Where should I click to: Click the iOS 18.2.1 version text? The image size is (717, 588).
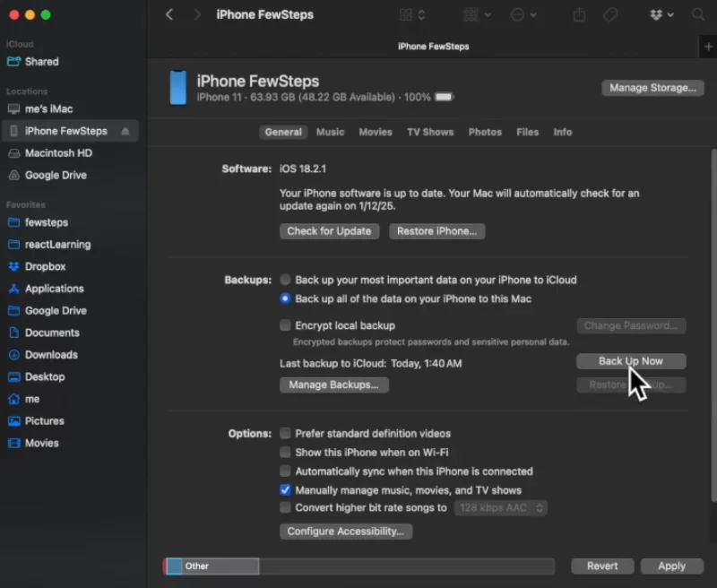click(x=303, y=169)
